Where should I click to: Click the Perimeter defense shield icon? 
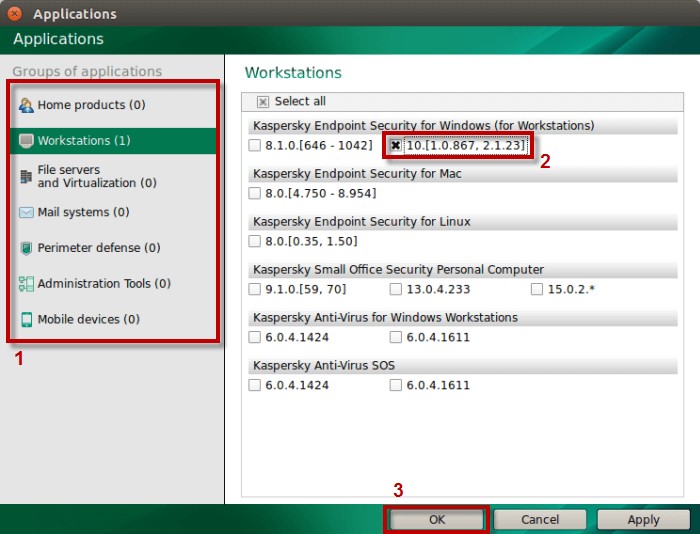[26, 248]
